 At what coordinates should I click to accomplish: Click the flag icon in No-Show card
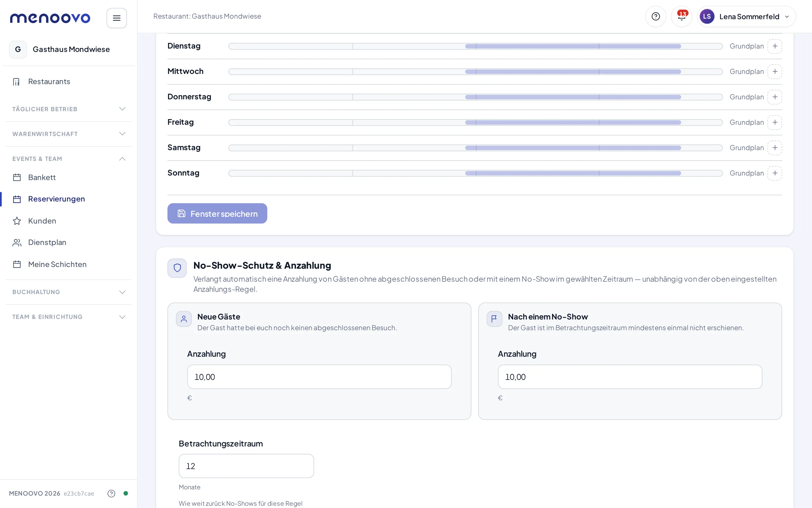click(494, 319)
